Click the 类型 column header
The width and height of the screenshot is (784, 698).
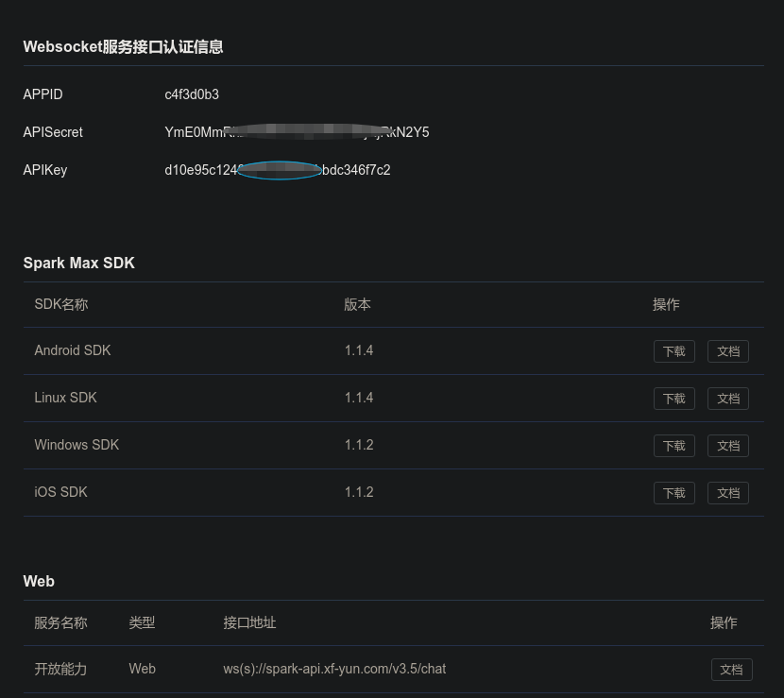pyautogui.click(x=142, y=623)
